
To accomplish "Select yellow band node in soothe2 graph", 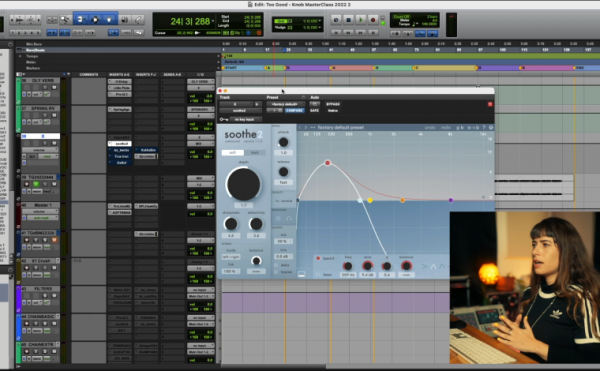I will coord(370,200).
